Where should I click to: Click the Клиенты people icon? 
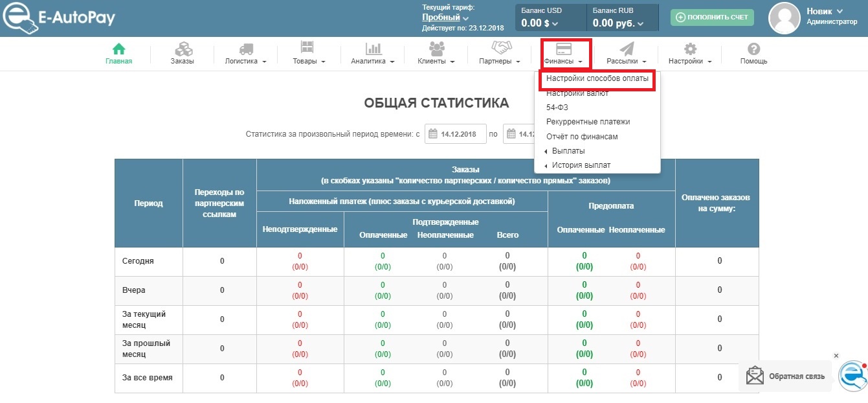click(x=436, y=49)
